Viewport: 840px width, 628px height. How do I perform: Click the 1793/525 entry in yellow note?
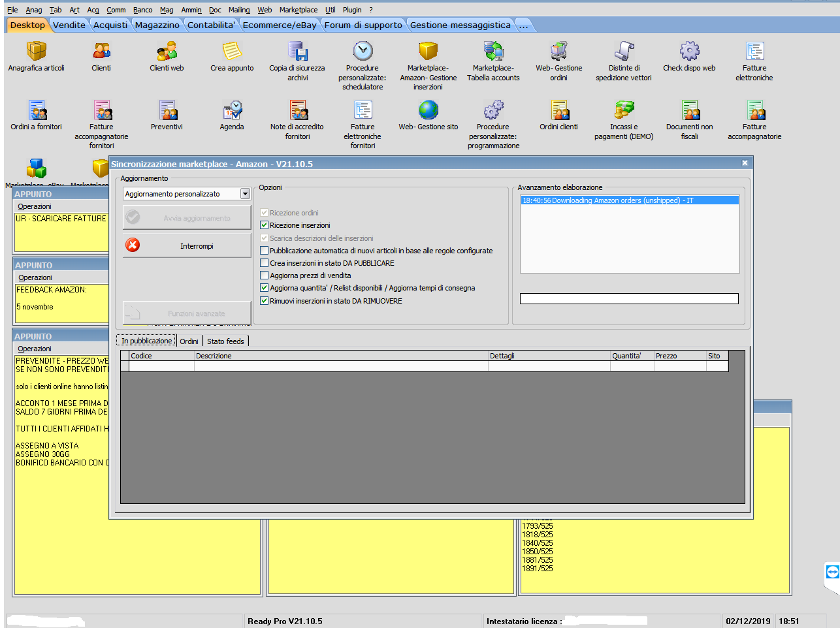coord(537,526)
